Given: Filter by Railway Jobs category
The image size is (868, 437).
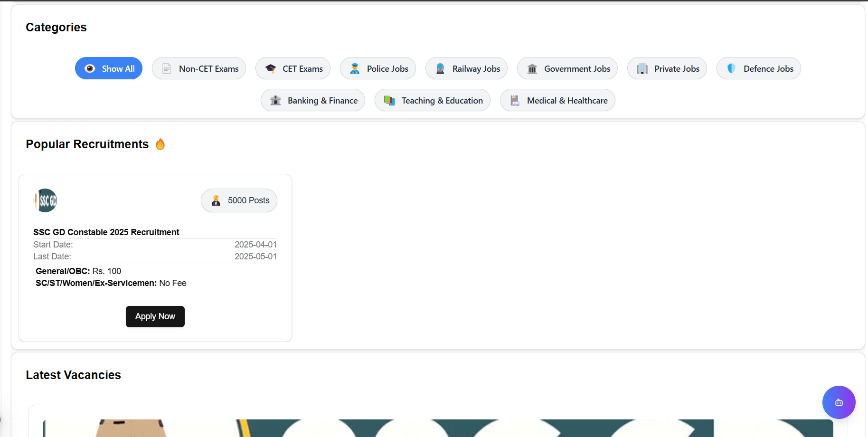Looking at the screenshot, I should coord(467,68).
